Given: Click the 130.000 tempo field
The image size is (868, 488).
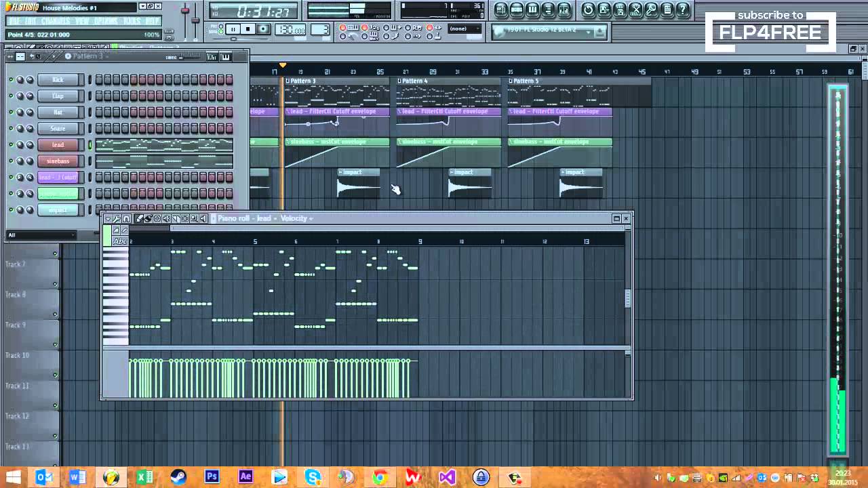Looking at the screenshot, I should tap(290, 29).
